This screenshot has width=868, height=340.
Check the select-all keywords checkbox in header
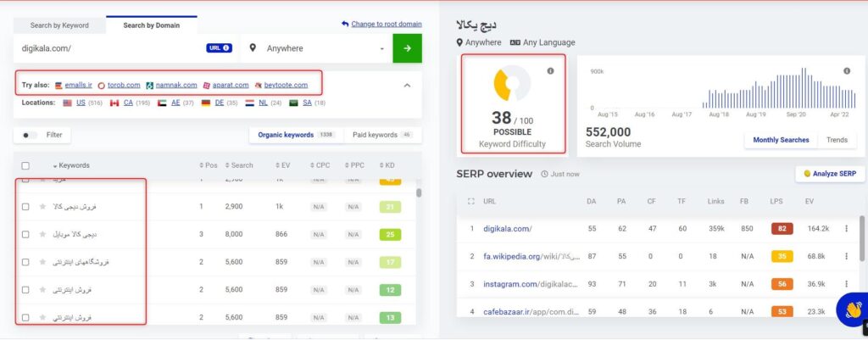(x=25, y=165)
